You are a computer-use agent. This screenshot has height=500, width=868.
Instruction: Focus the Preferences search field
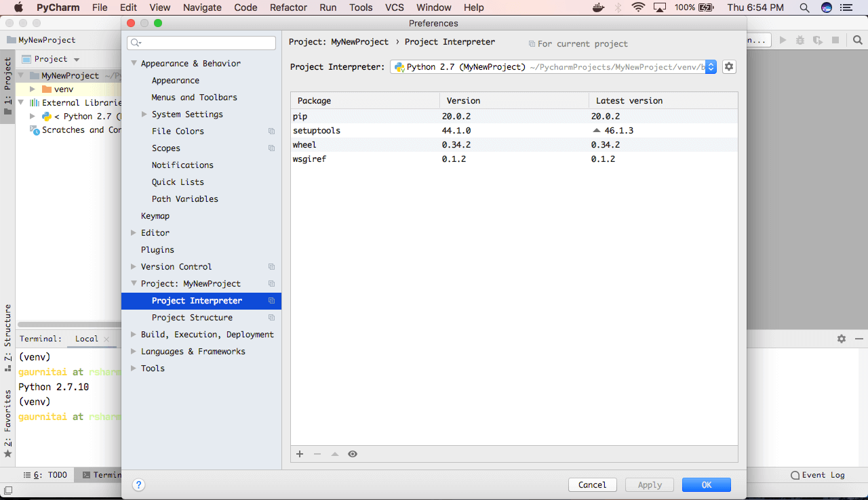pyautogui.click(x=201, y=43)
